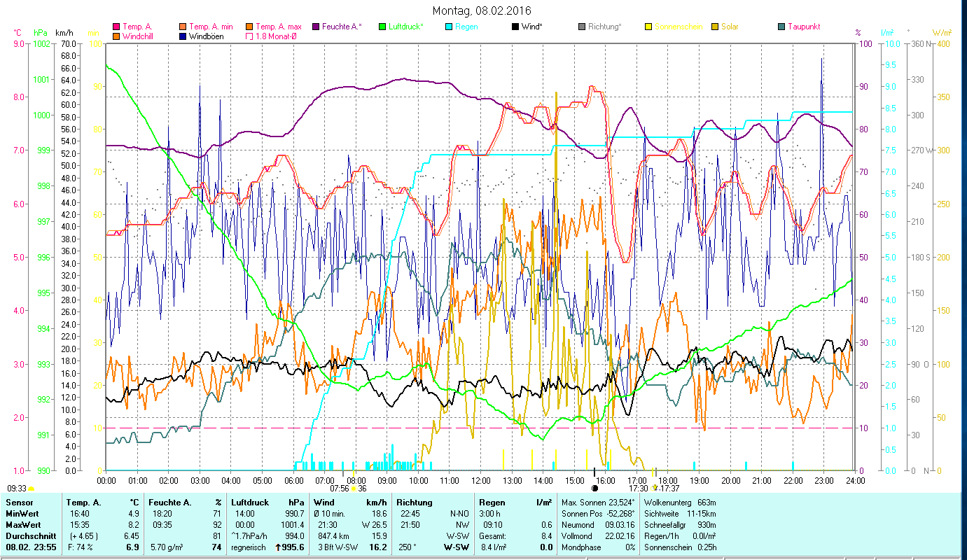
Task: Click the 'Vollmond' date '22.02.16'
Action: click(618, 536)
